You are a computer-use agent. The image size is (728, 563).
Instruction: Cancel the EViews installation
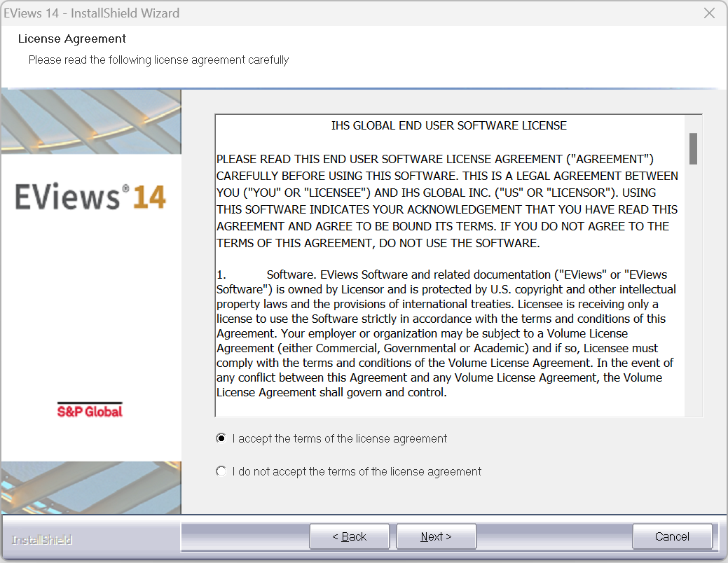(x=672, y=536)
